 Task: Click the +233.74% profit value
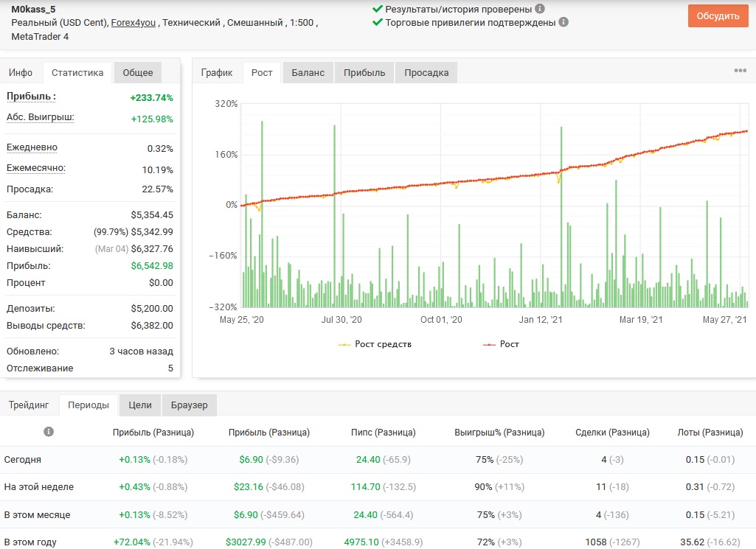tap(151, 98)
